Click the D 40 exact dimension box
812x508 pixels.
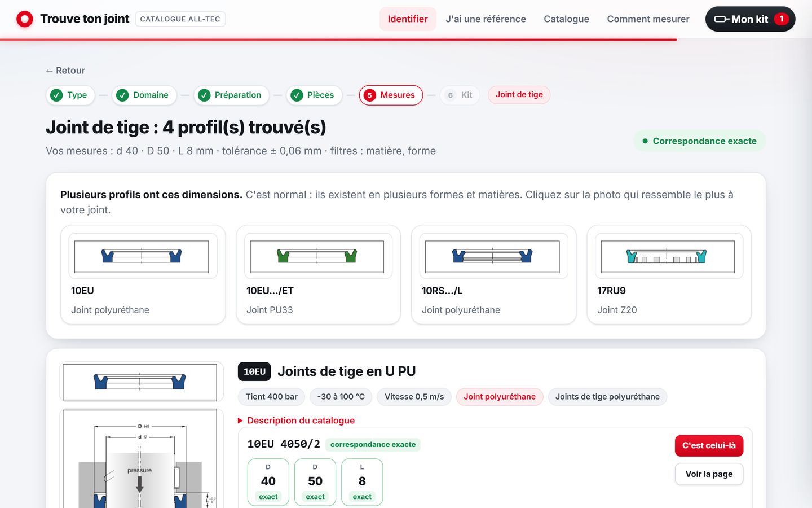point(268,482)
